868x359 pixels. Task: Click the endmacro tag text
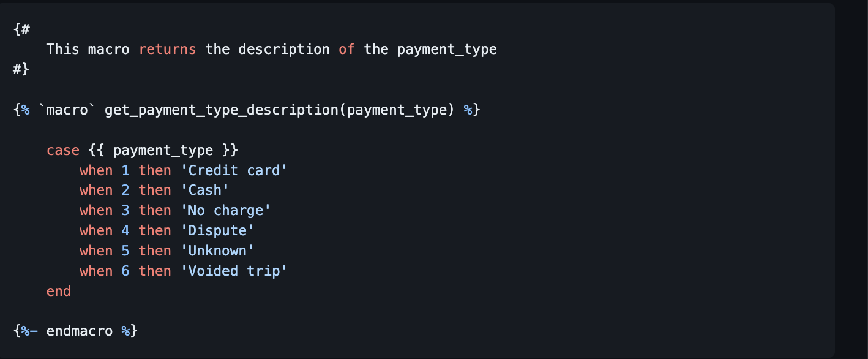80,331
